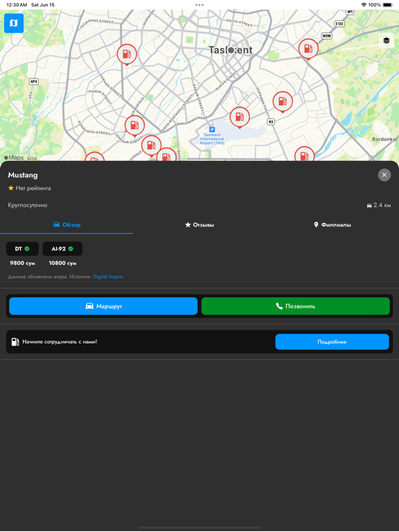This screenshot has width=399, height=532.
Task: Open the Отзывы tab
Action: pos(199,224)
